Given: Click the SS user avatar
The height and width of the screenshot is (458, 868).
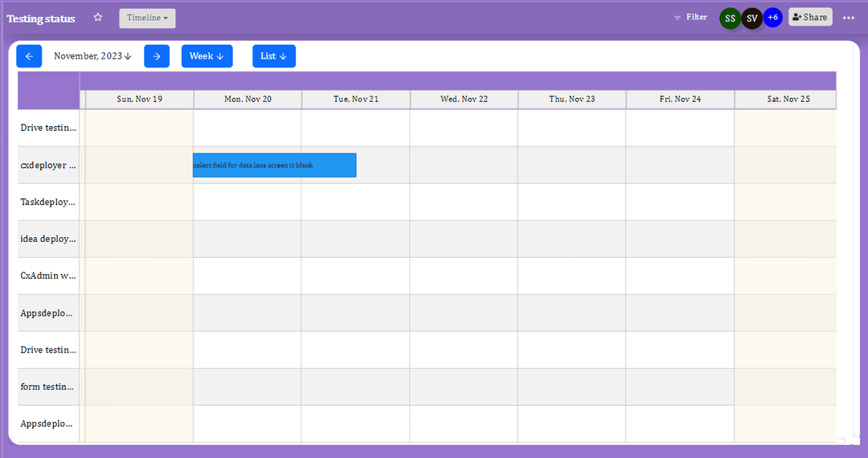Looking at the screenshot, I should [730, 18].
